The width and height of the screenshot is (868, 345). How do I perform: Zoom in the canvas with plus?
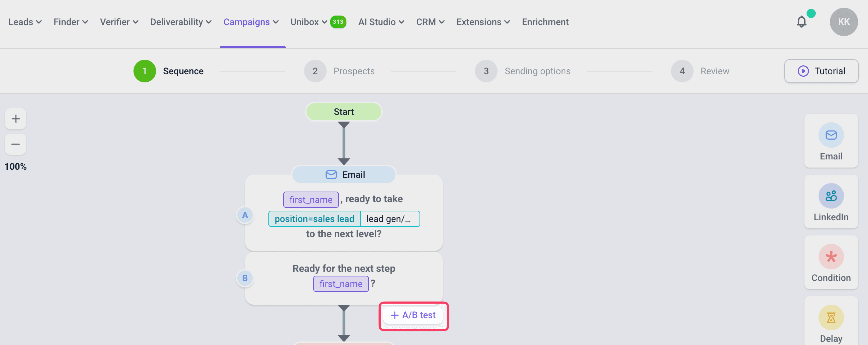click(16, 119)
